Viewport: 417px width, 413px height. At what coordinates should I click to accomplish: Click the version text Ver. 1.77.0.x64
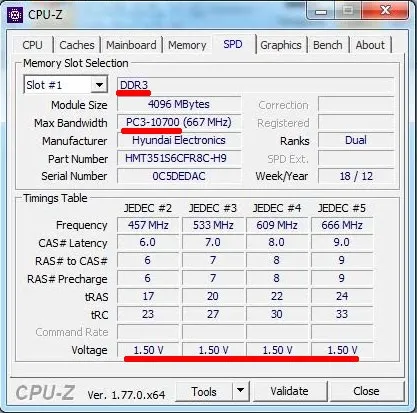[126, 395]
